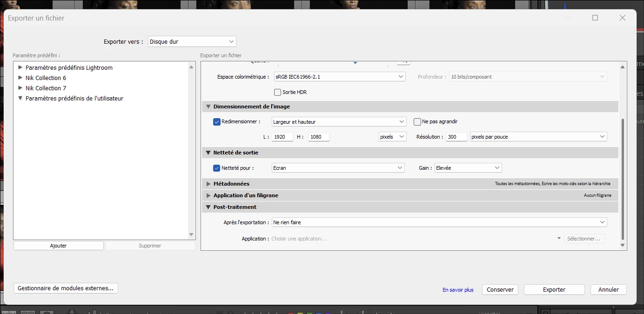Expand the Nik Collection 7 preset group
The width and height of the screenshot is (644, 314).
[x=20, y=88]
